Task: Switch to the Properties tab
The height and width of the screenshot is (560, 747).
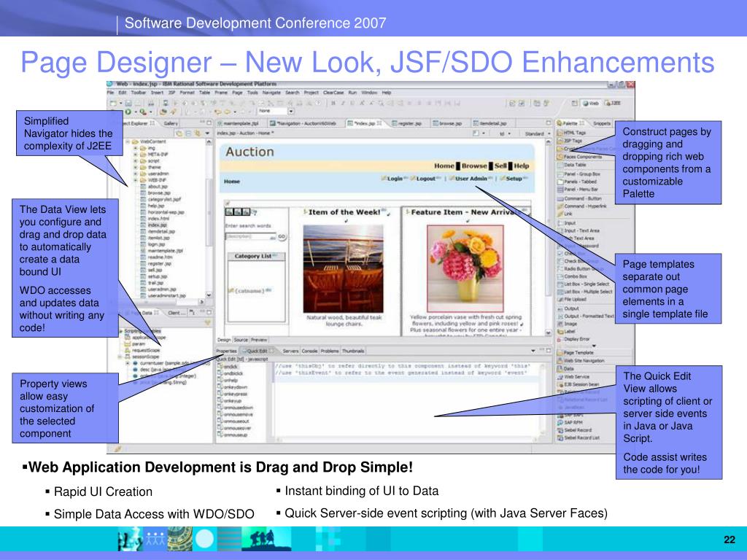Action: coord(226,351)
